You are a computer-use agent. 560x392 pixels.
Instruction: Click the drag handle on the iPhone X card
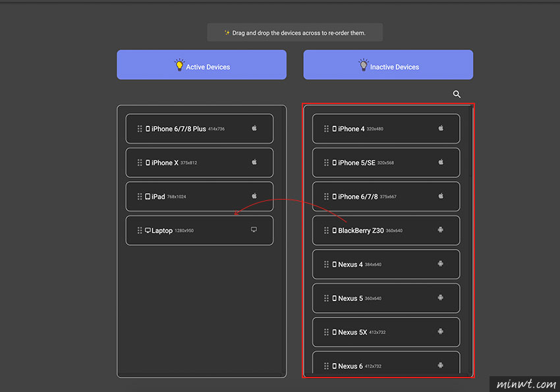coord(140,163)
